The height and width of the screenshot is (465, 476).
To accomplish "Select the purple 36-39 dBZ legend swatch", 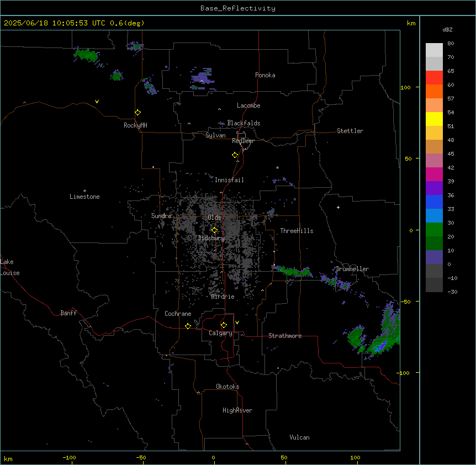I will [x=434, y=188].
